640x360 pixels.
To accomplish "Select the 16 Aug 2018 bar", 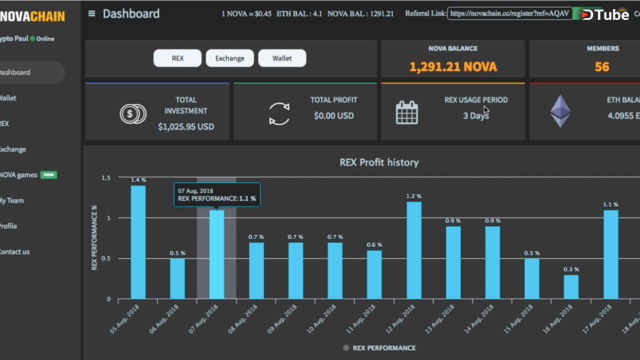I will pyautogui.click(x=571, y=287).
